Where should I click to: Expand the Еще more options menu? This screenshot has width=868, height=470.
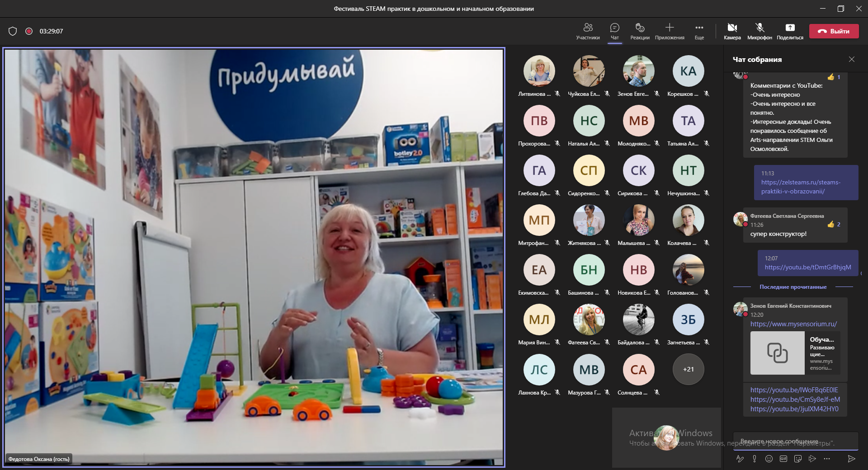pyautogui.click(x=699, y=31)
